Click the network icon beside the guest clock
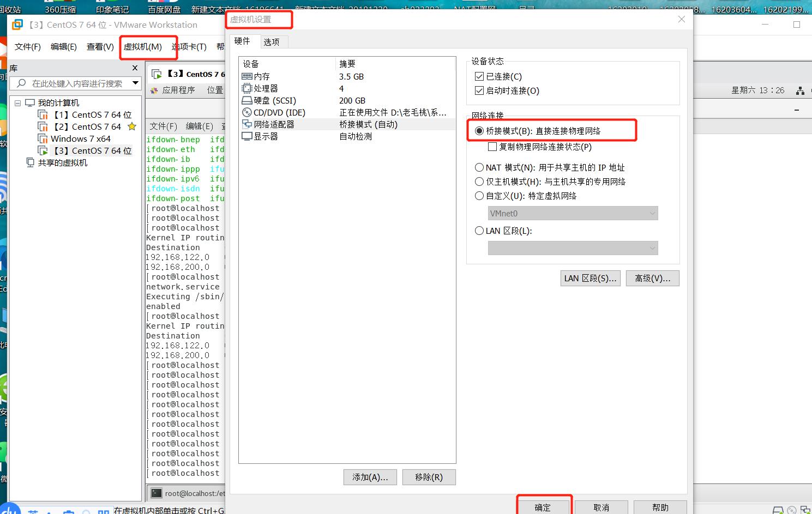The image size is (812, 514). [x=801, y=90]
